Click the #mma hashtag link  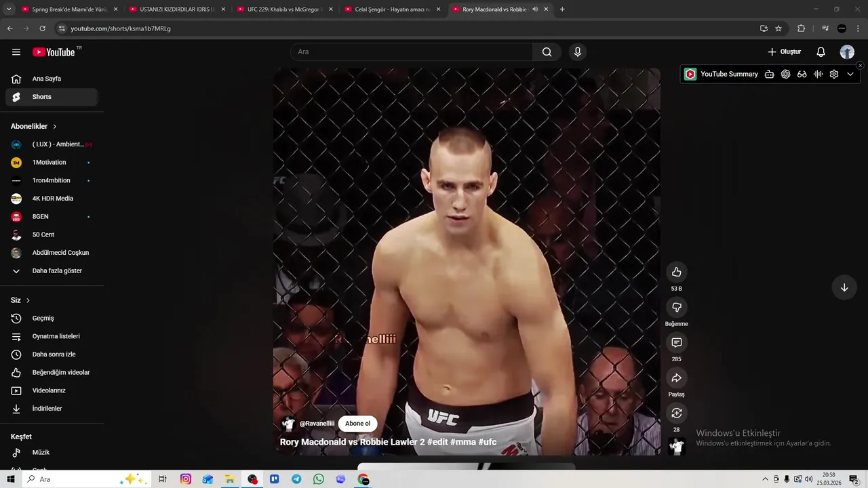(x=462, y=443)
